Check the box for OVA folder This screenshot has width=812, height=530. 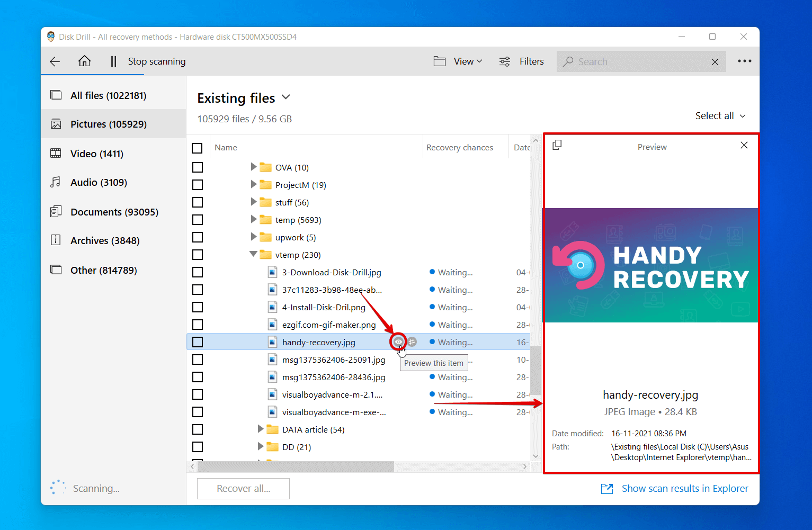click(x=198, y=167)
